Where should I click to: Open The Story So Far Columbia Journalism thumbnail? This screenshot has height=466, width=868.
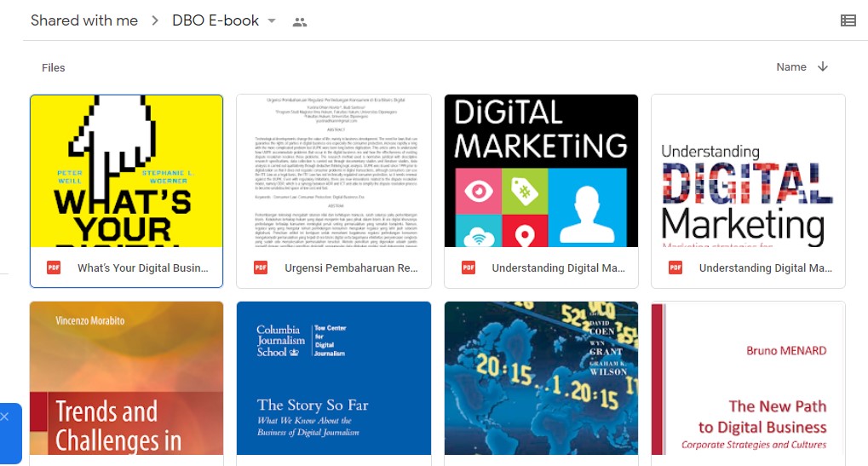pos(334,378)
